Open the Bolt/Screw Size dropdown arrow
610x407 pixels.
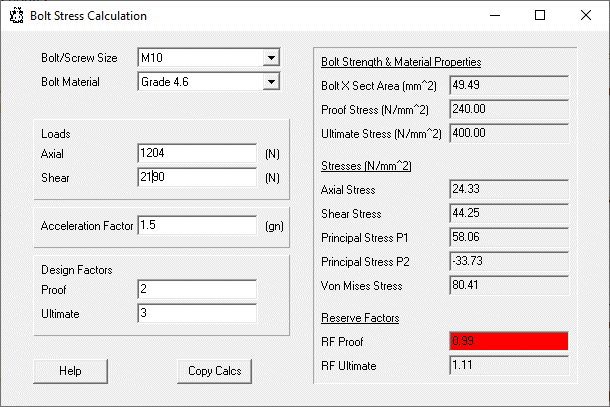click(271, 58)
